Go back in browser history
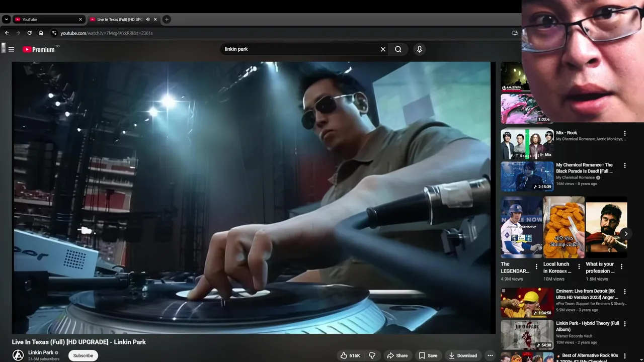The image size is (644, 362). click(7, 33)
